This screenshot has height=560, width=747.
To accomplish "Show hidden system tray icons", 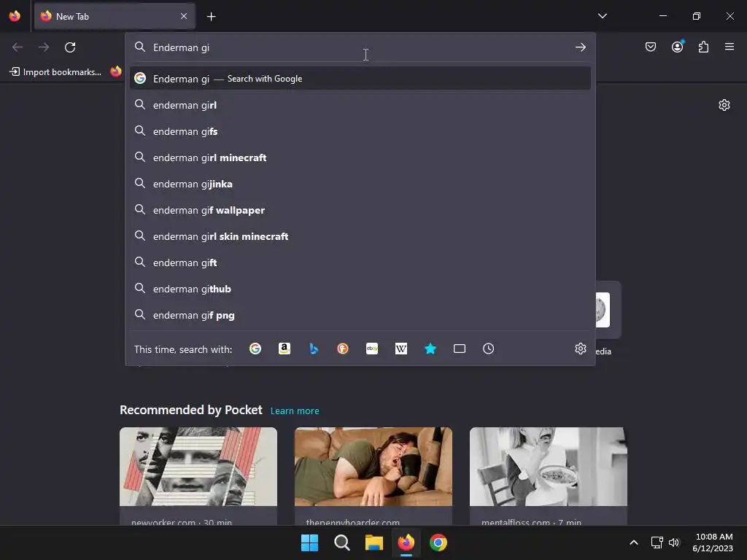I will point(634,542).
